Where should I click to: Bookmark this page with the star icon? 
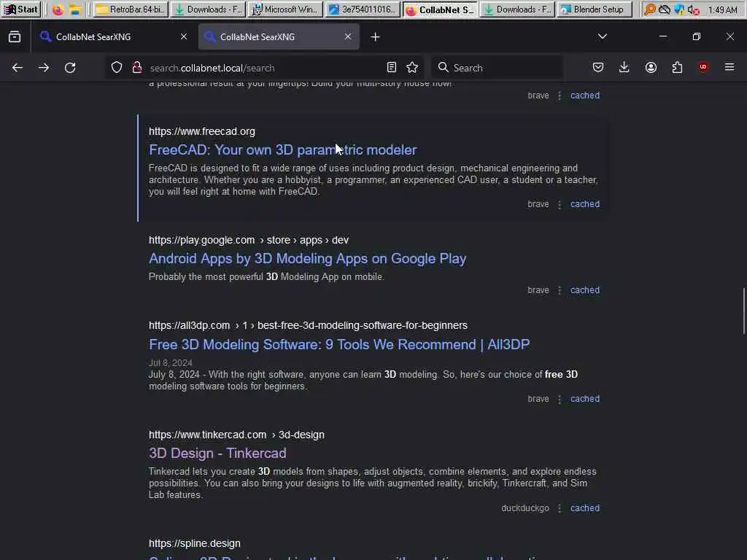(413, 68)
